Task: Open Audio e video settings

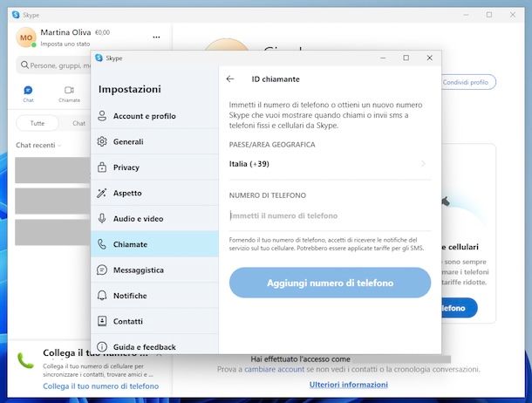Action: [x=154, y=218]
